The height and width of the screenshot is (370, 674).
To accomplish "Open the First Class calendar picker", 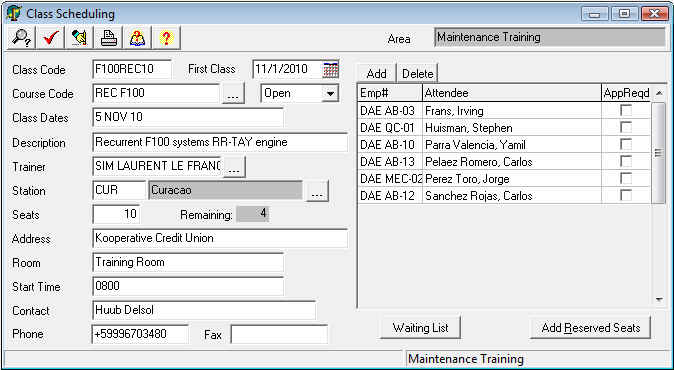I will pyautogui.click(x=331, y=69).
